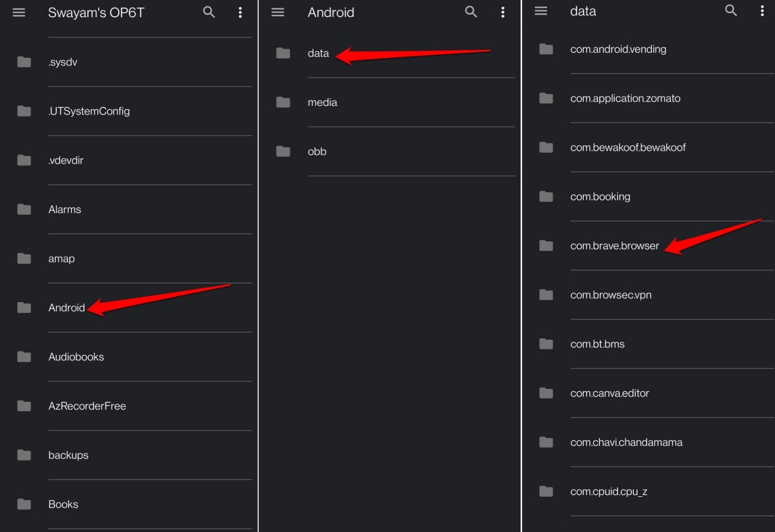775x532 pixels.
Task: Click folder icon next to com.bewakoof.bewakoof
Action: pos(546,147)
